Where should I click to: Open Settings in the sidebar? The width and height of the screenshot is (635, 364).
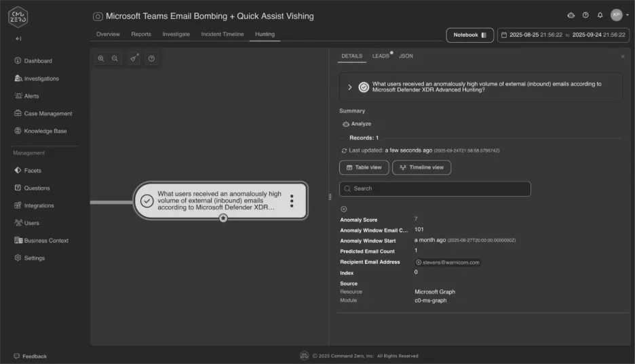pos(30,258)
